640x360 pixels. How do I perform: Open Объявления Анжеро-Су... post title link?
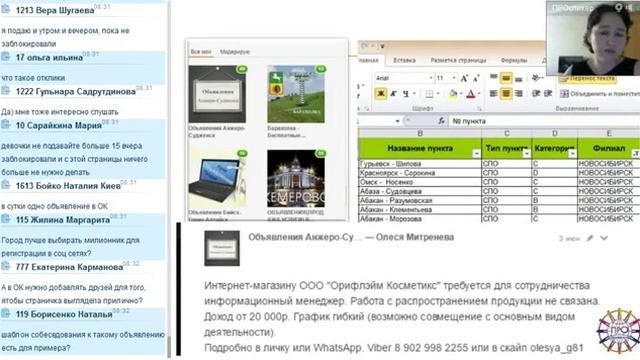pos(305,237)
